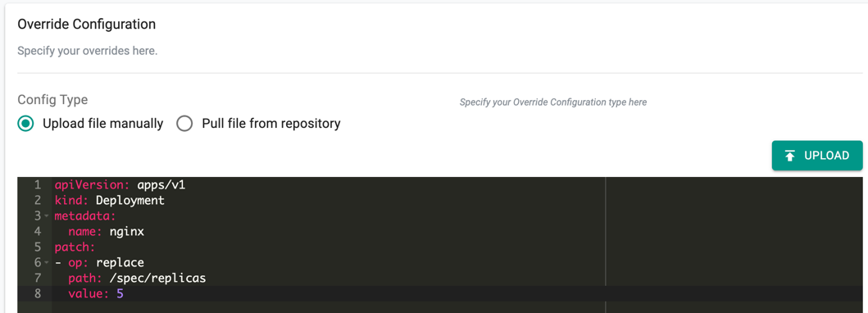This screenshot has height=313, width=868.
Task: Click line number 1 in gutter
Action: click(38, 184)
